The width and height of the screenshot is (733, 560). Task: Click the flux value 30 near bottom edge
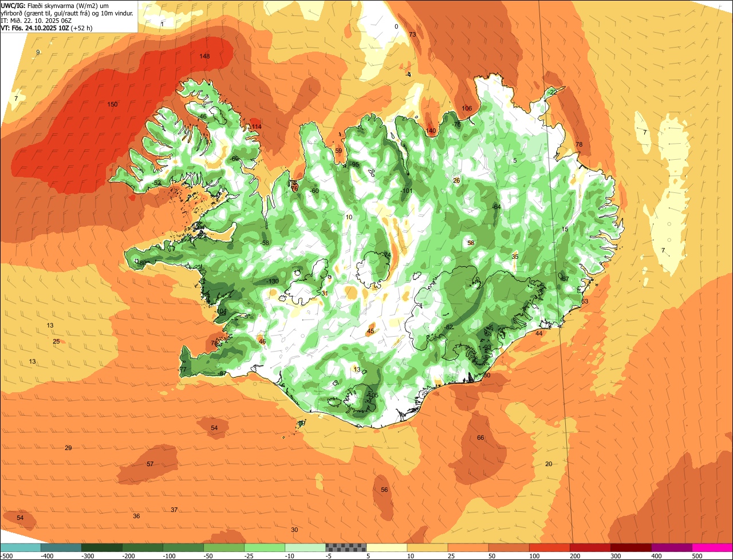(294, 530)
